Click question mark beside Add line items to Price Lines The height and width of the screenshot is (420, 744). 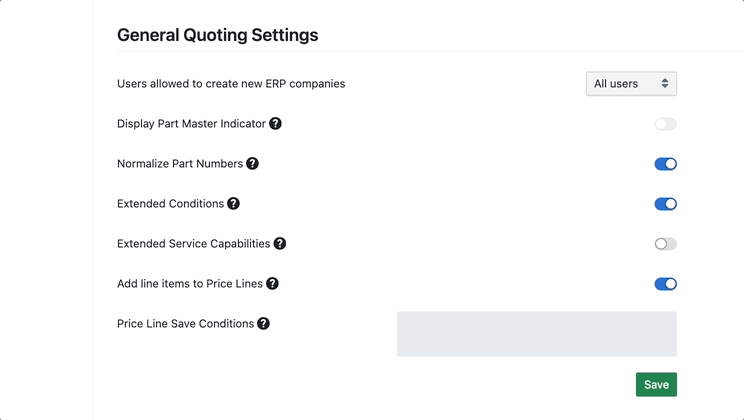(x=272, y=284)
